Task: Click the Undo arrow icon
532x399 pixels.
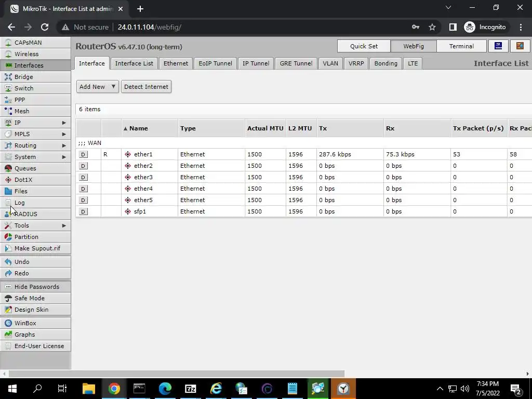Action: pyautogui.click(x=8, y=262)
